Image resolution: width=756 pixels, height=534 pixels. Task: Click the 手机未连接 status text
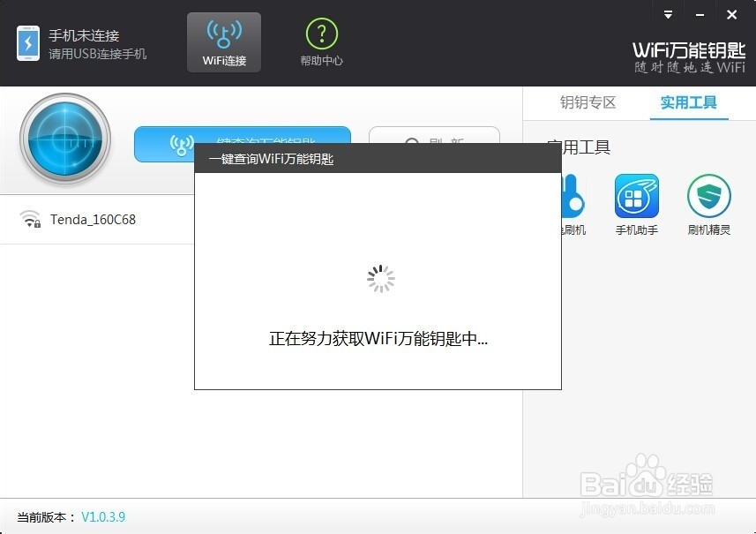[84, 35]
